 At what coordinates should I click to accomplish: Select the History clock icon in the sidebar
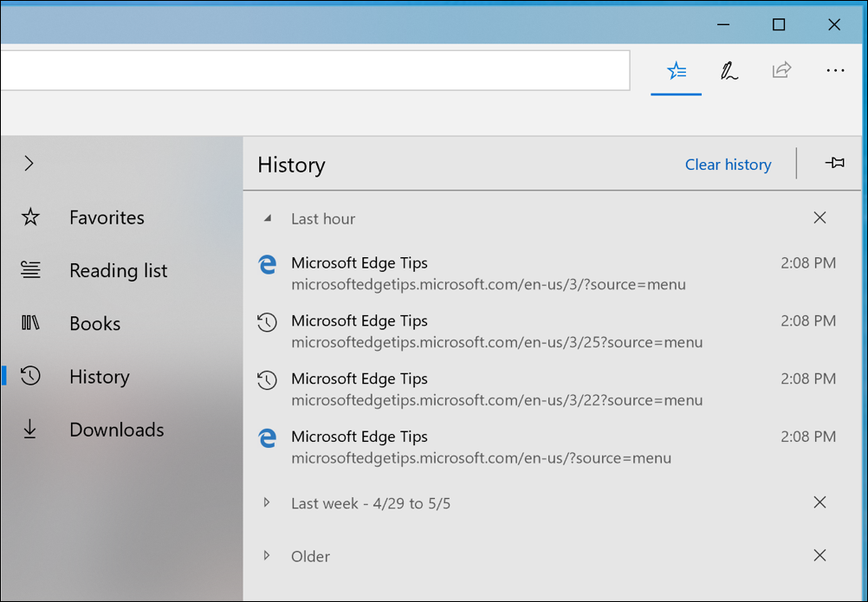[30, 376]
